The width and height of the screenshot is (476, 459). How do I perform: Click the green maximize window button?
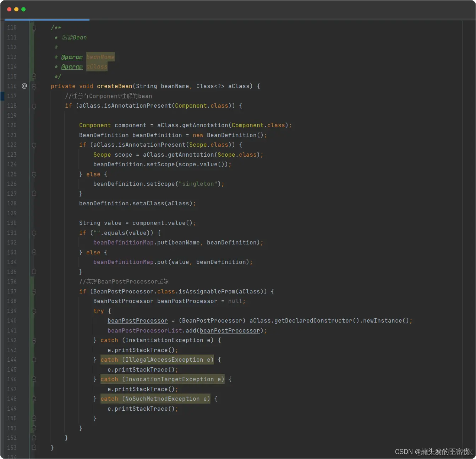tap(23, 9)
